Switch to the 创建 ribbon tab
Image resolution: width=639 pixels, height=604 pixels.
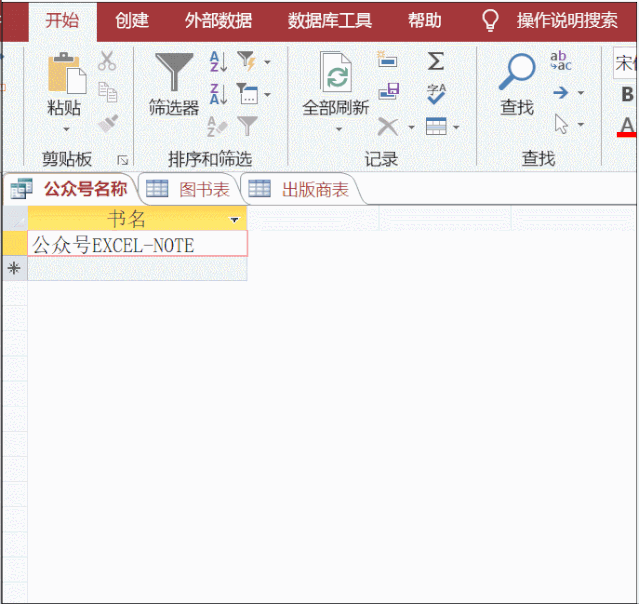[132, 20]
